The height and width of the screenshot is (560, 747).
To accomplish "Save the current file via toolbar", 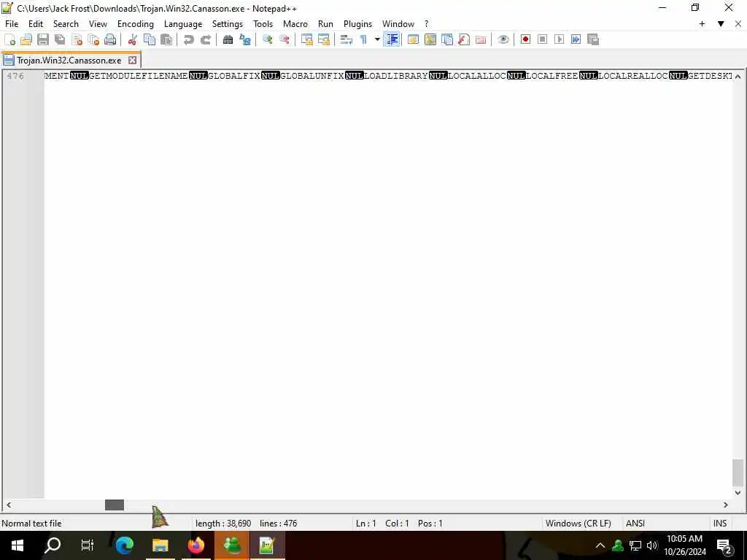I will click(x=43, y=39).
